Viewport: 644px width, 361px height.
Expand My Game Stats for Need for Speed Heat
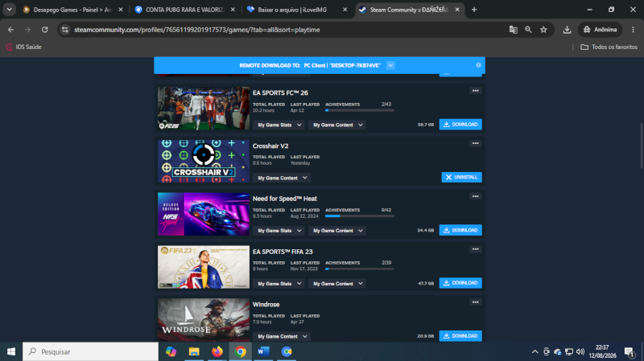pyautogui.click(x=279, y=231)
